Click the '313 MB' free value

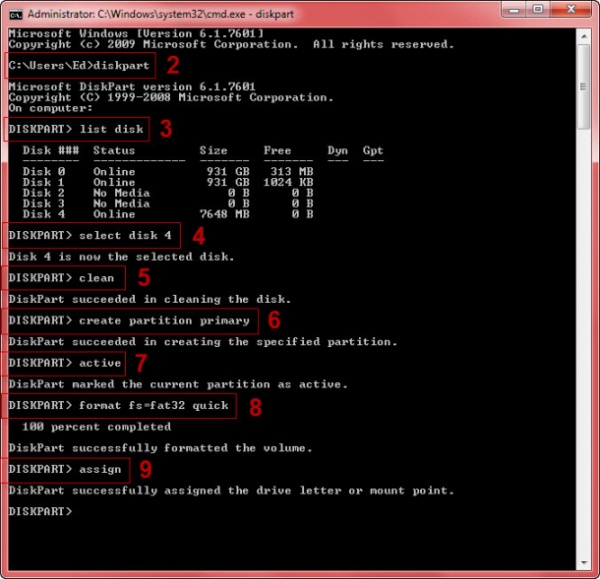click(292, 171)
